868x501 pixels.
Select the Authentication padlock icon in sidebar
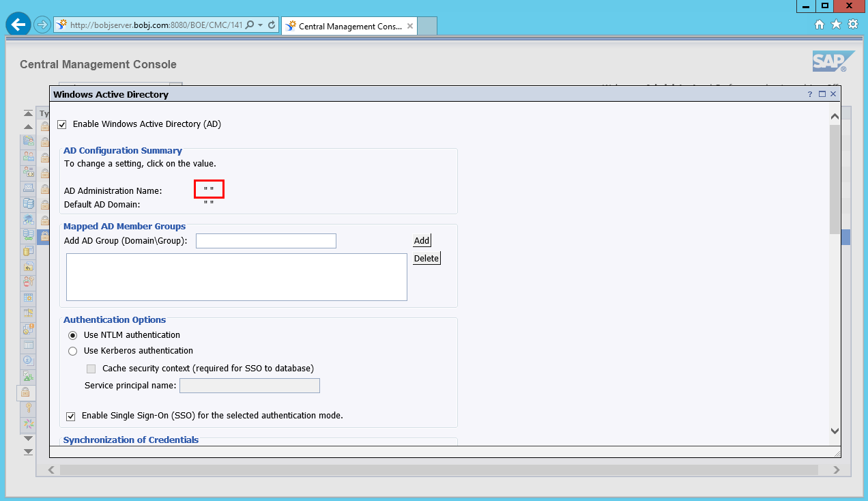point(26,392)
